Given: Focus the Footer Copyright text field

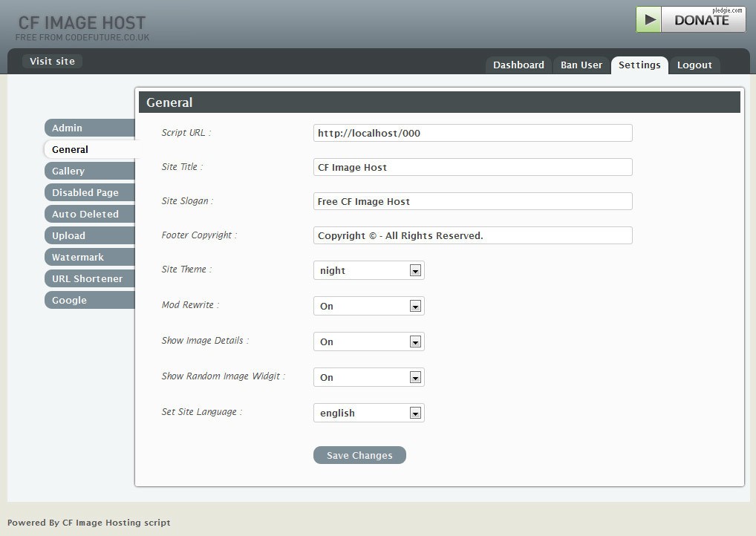Looking at the screenshot, I should [x=472, y=236].
